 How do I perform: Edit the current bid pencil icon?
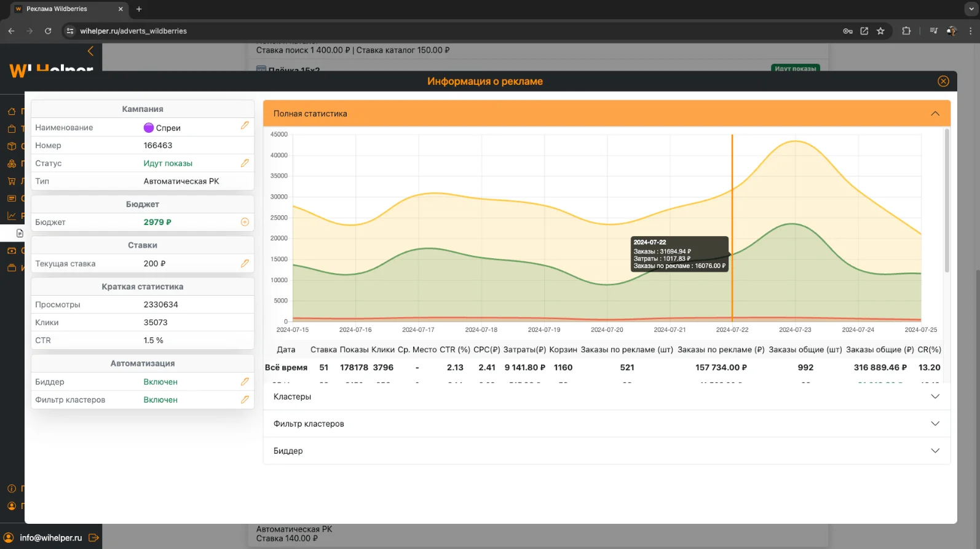coord(245,264)
